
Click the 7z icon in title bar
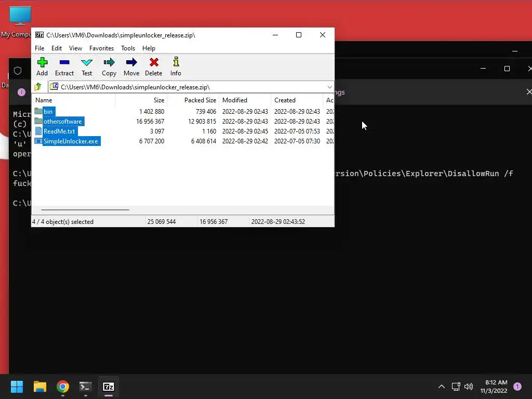click(x=39, y=35)
